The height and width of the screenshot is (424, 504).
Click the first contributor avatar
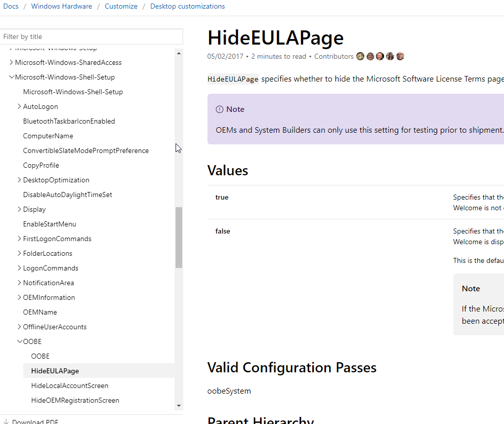coord(360,56)
